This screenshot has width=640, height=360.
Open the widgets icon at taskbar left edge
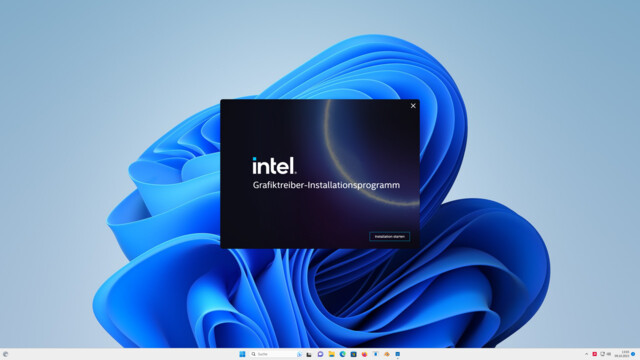coord(5,354)
